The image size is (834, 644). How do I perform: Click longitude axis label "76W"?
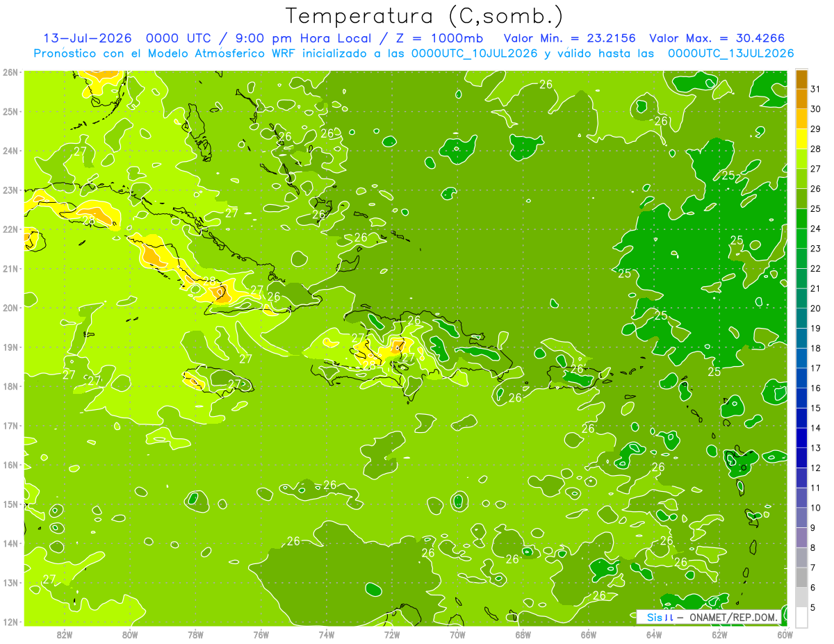pyautogui.click(x=261, y=634)
